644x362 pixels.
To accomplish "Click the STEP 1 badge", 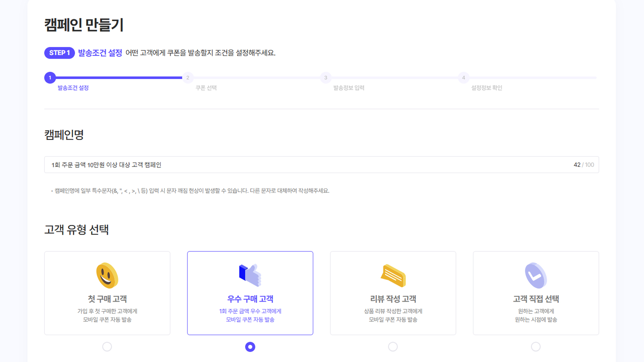I will (59, 53).
